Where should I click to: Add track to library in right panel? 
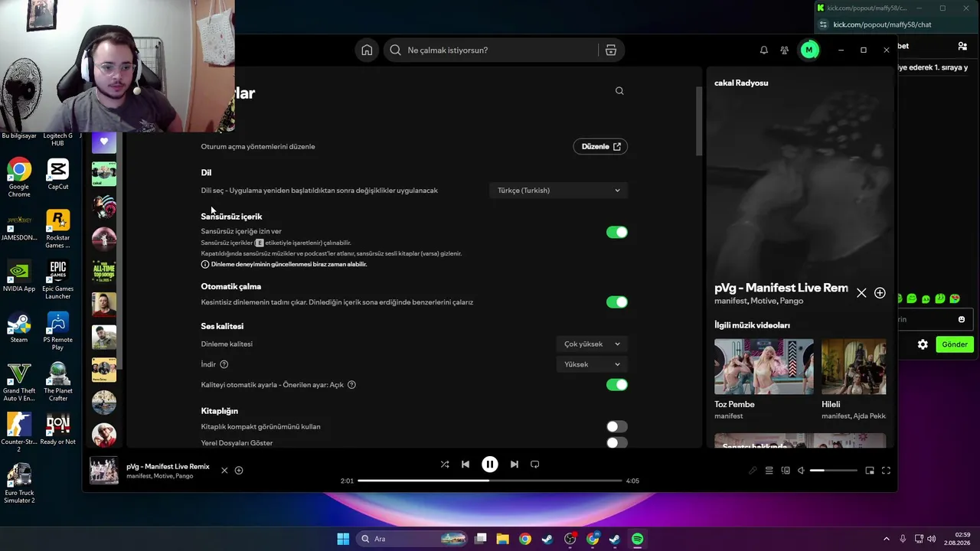(880, 293)
